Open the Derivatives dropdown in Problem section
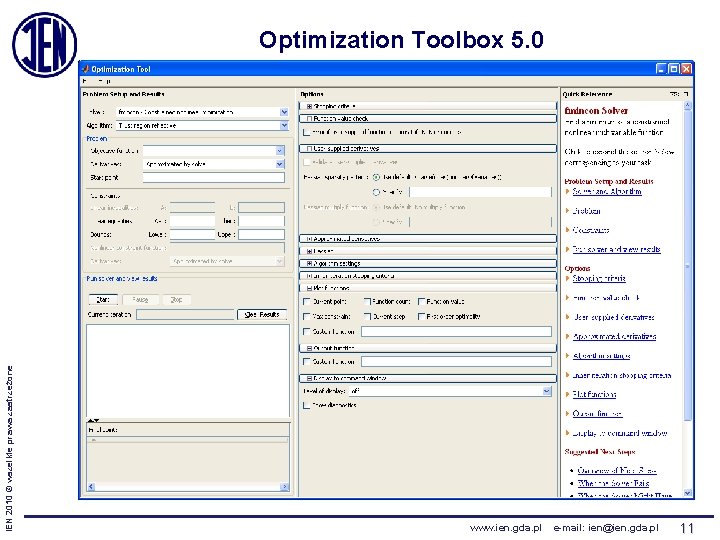This screenshot has width=720, height=540. pos(280,164)
